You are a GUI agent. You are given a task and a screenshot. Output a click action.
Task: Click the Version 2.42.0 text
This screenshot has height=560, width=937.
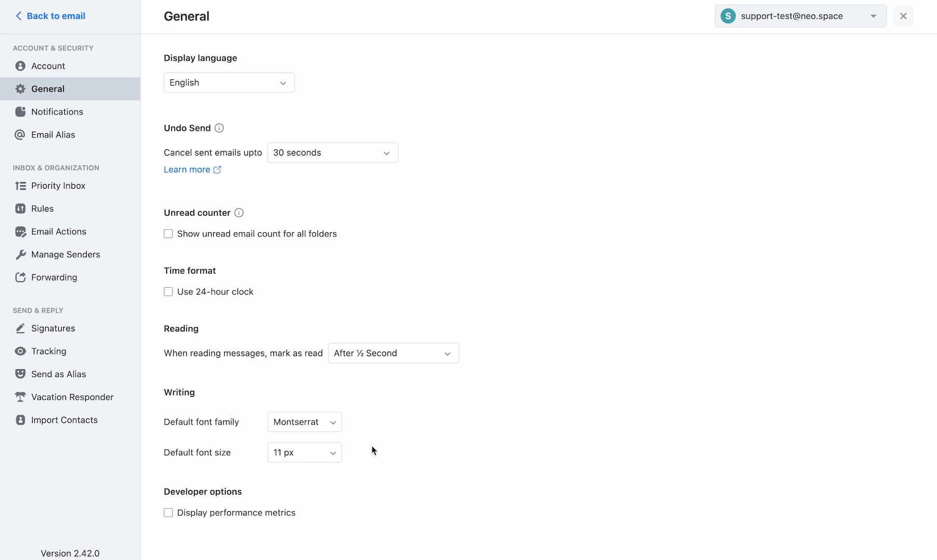(x=70, y=553)
